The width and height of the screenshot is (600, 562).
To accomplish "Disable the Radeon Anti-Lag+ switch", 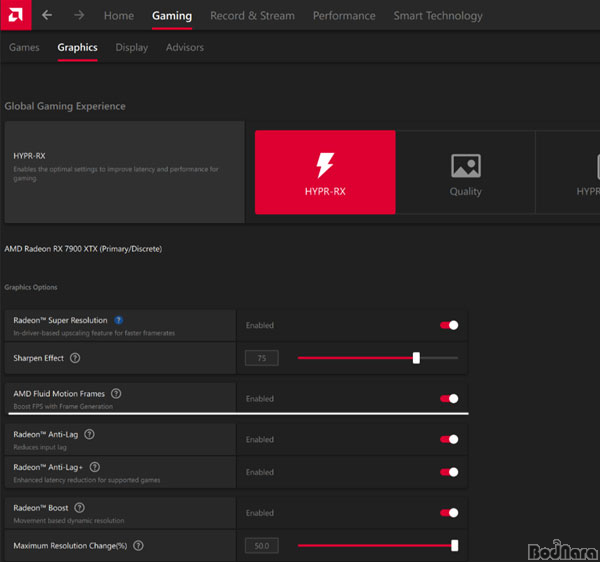I will click(449, 472).
